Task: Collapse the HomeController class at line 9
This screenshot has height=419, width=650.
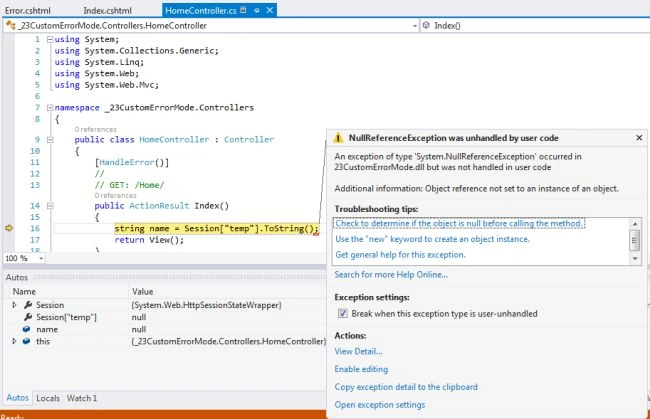Action: click(x=50, y=140)
